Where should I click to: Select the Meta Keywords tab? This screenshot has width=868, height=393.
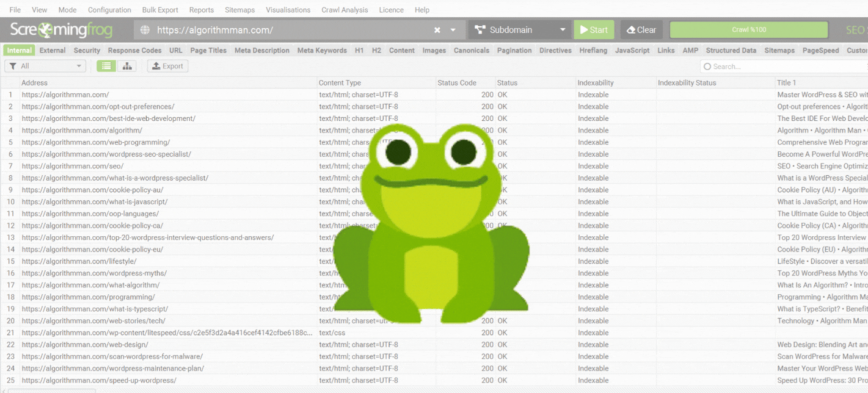tap(322, 51)
